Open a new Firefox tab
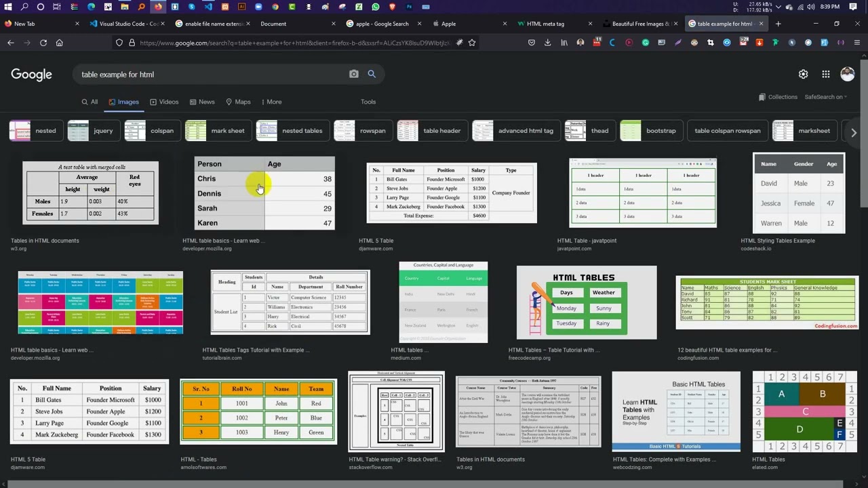868x488 pixels. [778, 24]
